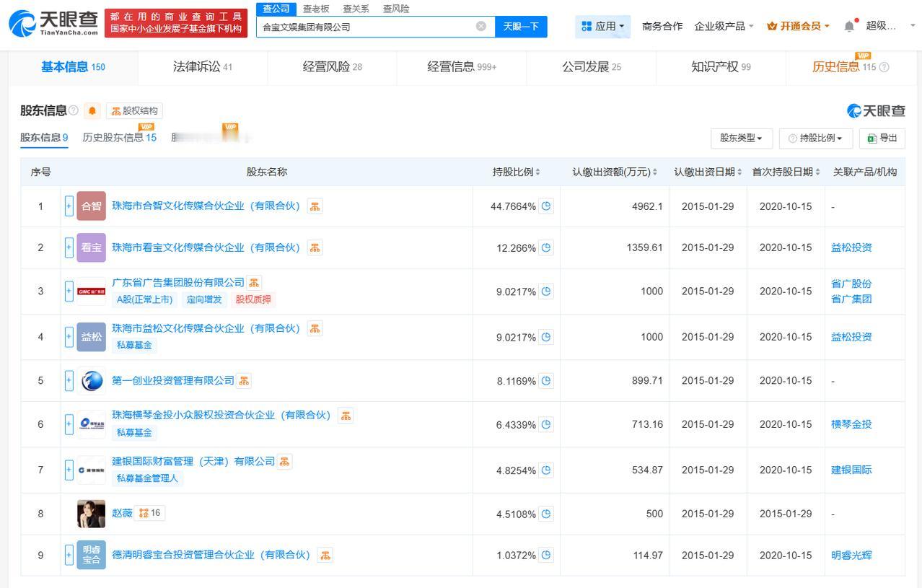Image resolution: width=922 pixels, height=588 pixels.
Task: Open 珠海市合智文化传媒合伙企业 company link
Action: (x=206, y=206)
